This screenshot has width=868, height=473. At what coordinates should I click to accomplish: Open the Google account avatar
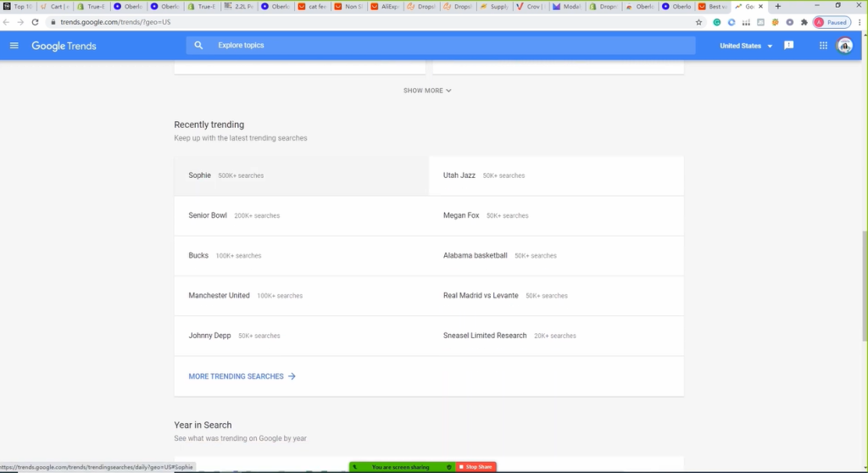pyautogui.click(x=845, y=46)
